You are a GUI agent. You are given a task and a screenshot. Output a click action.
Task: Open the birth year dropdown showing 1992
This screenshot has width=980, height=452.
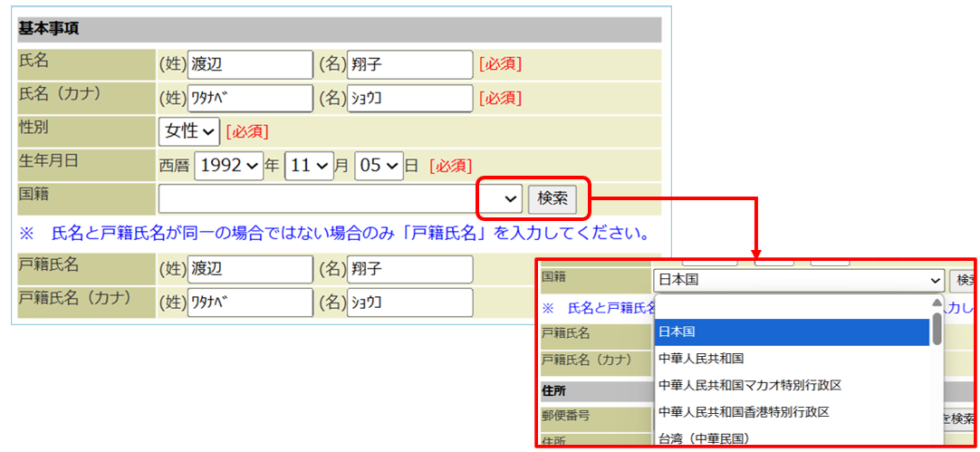(x=227, y=165)
